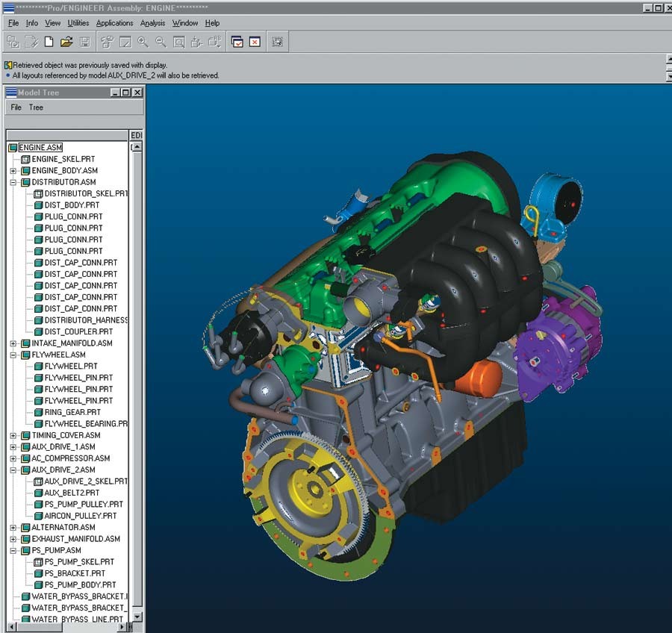
Task: Click the Save floppy disk icon
Action: (85, 42)
